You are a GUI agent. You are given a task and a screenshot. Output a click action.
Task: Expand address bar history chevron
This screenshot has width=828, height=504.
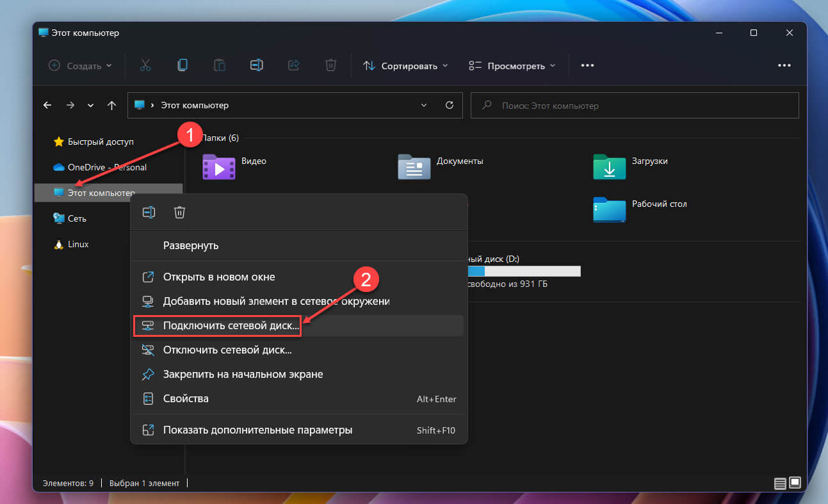click(424, 105)
